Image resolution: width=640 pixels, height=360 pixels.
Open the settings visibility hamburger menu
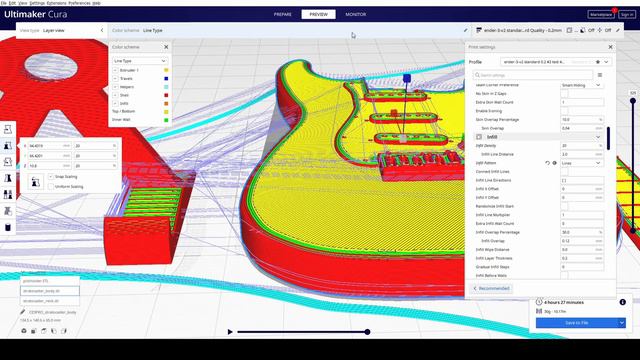point(600,75)
